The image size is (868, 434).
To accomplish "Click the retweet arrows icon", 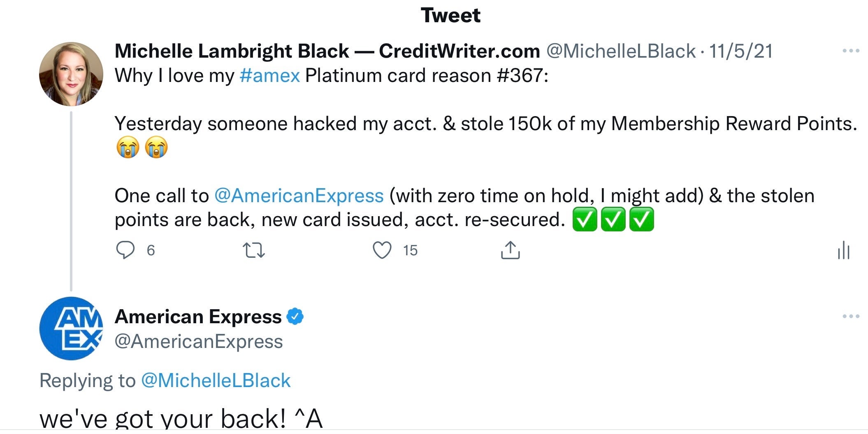I will tap(253, 250).
